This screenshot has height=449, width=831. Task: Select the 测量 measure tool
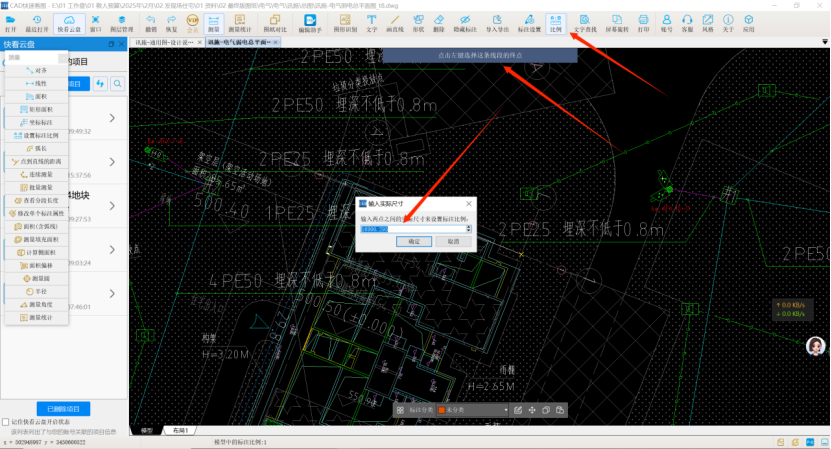214,23
